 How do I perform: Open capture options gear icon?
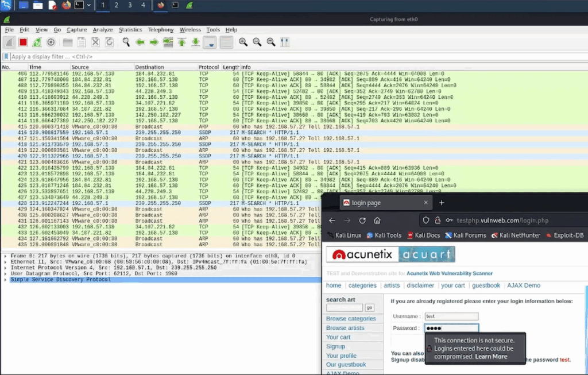coord(51,42)
